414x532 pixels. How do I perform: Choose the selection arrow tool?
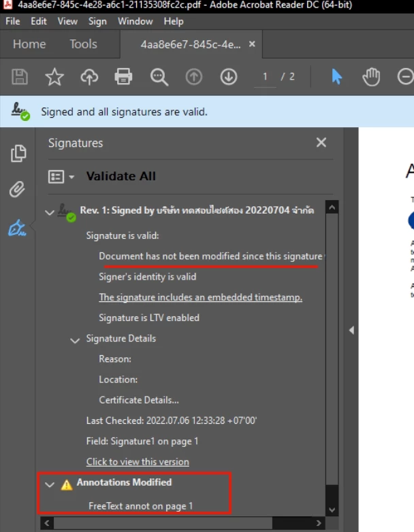pos(336,77)
